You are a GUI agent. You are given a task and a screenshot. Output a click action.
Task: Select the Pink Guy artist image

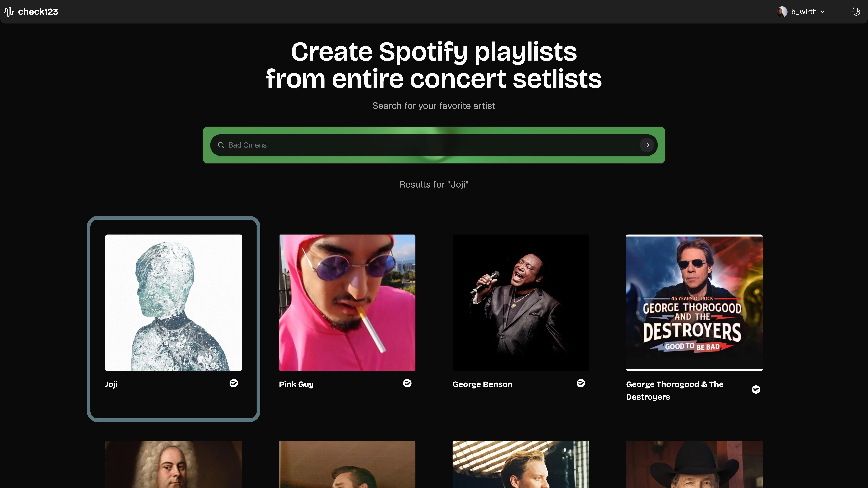point(347,303)
